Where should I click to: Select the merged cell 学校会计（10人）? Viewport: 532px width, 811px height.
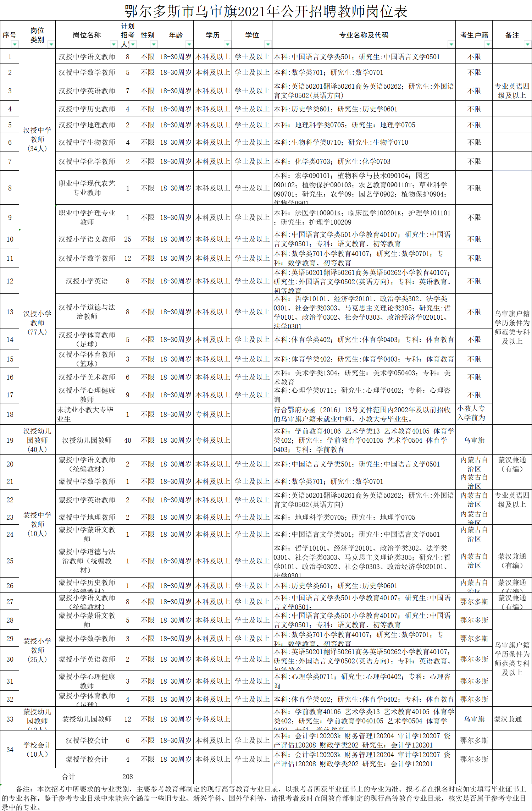coord(37,750)
